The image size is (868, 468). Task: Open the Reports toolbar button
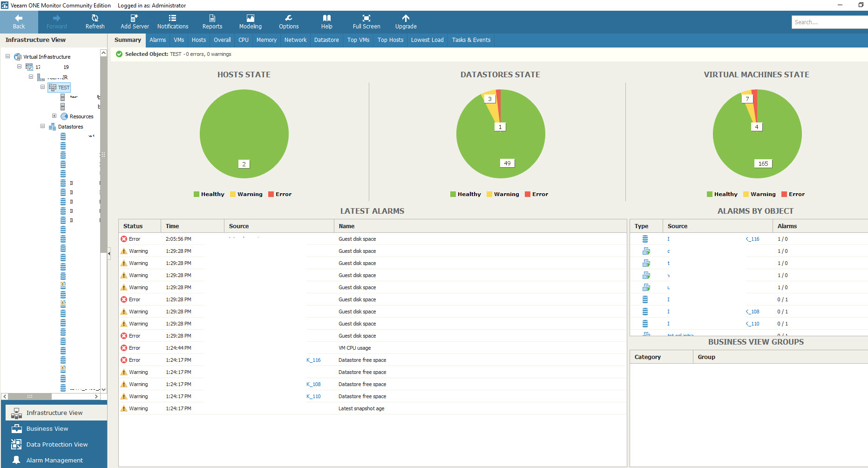[x=212, y=21]
